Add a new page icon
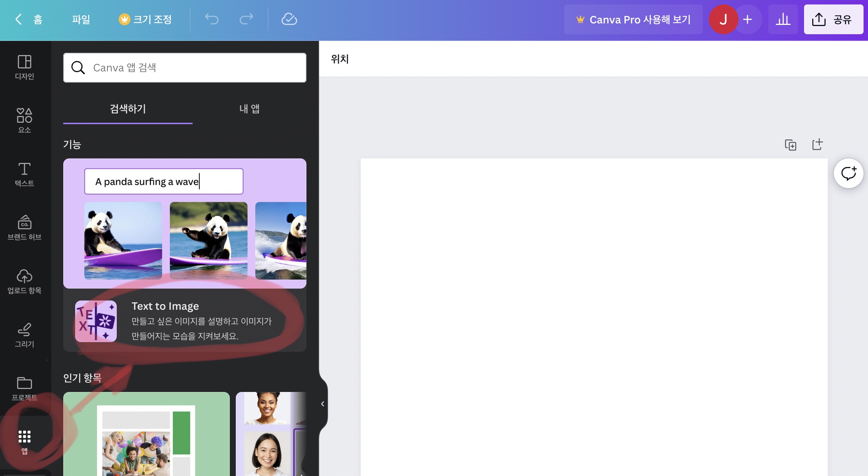This screenshot has width=868, height=476. pos(817,145)
